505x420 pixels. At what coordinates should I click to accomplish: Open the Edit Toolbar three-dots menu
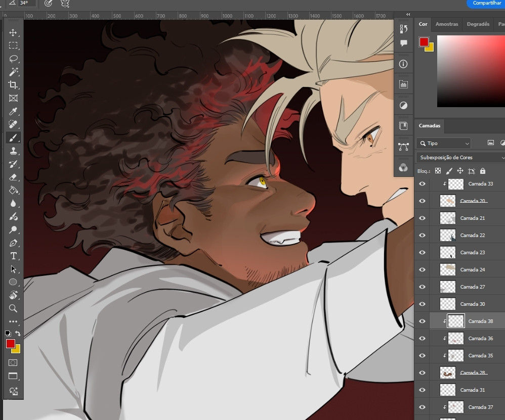click(13, 321)
